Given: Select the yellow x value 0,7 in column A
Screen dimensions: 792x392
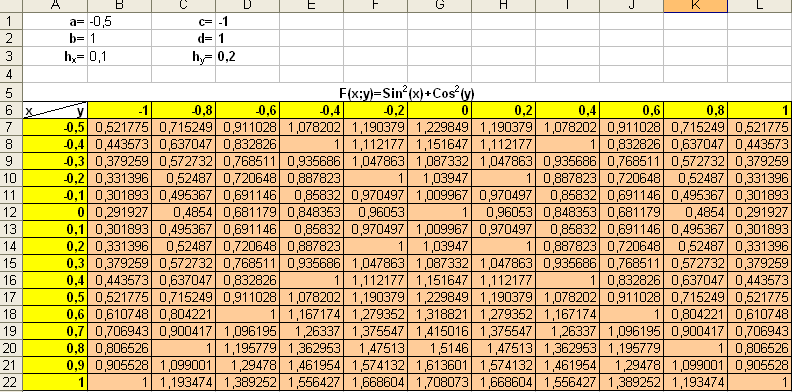Looking at the screenshot, I should coord(56,332).
